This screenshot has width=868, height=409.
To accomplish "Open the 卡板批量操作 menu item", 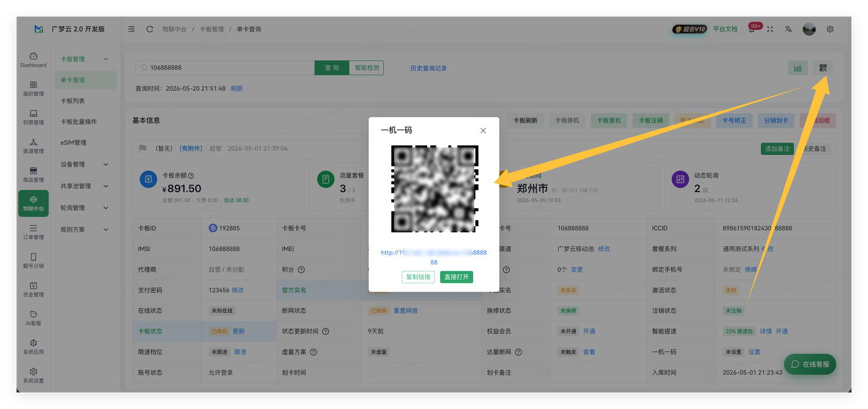I will click(79, 121).
